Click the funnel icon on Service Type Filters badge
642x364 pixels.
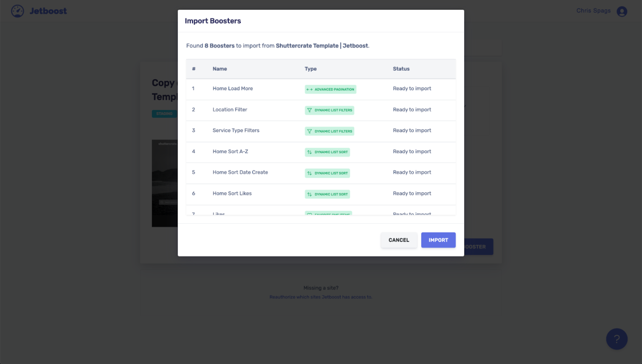pos(309,131)
